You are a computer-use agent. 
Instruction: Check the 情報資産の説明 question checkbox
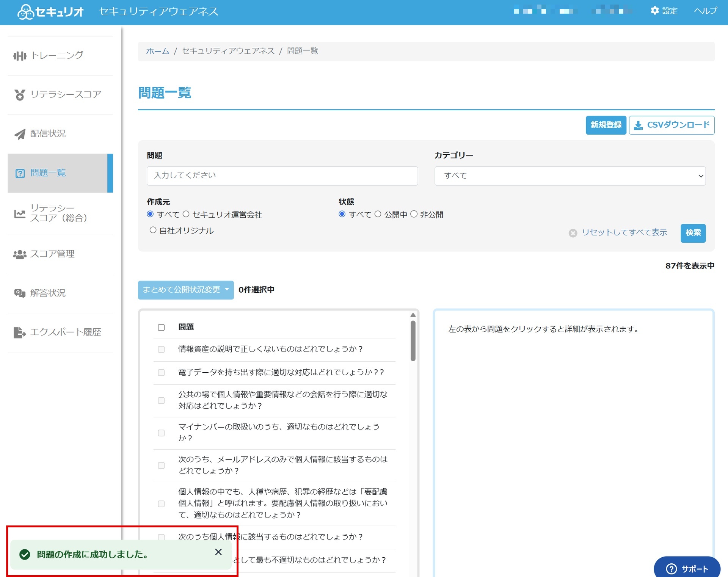[161, 350]
